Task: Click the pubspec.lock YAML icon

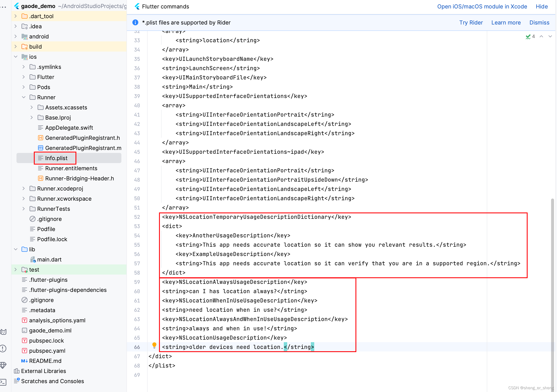Action: [25, 340]
